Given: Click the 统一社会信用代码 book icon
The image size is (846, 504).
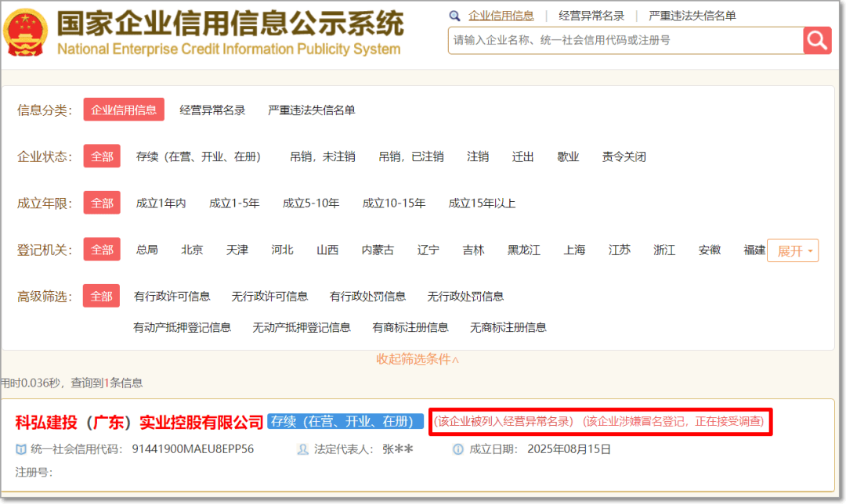Looking at the screenshot, I should (21, 449).
